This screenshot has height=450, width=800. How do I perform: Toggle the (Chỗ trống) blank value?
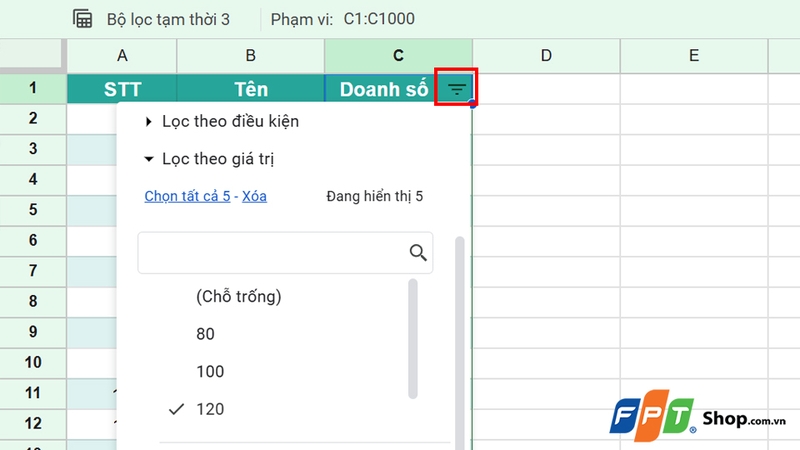pyautogui.click(x=239, y=296)
